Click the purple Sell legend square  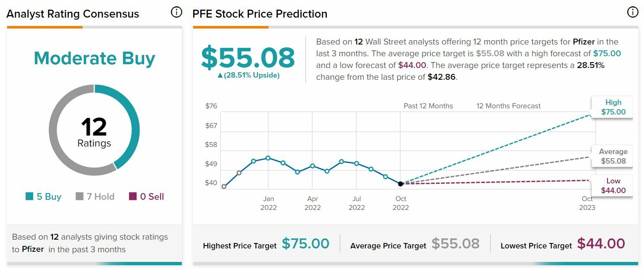point(133,196)
